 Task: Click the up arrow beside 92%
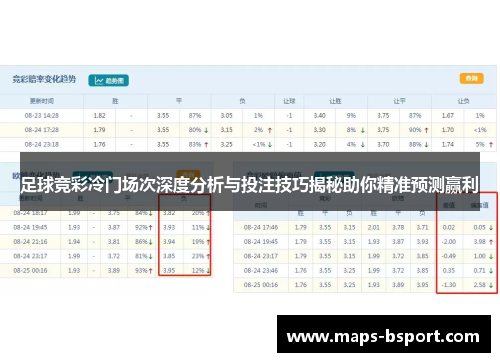(x=151, y=228)
